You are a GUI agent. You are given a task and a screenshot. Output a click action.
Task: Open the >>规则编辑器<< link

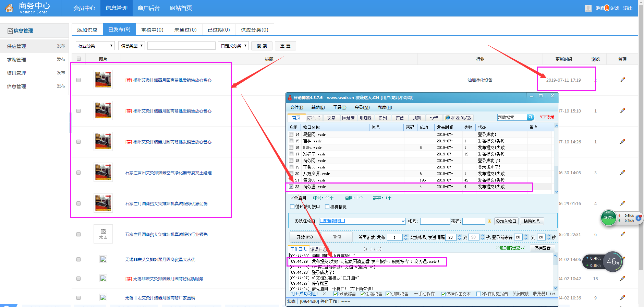pos(510,248)
